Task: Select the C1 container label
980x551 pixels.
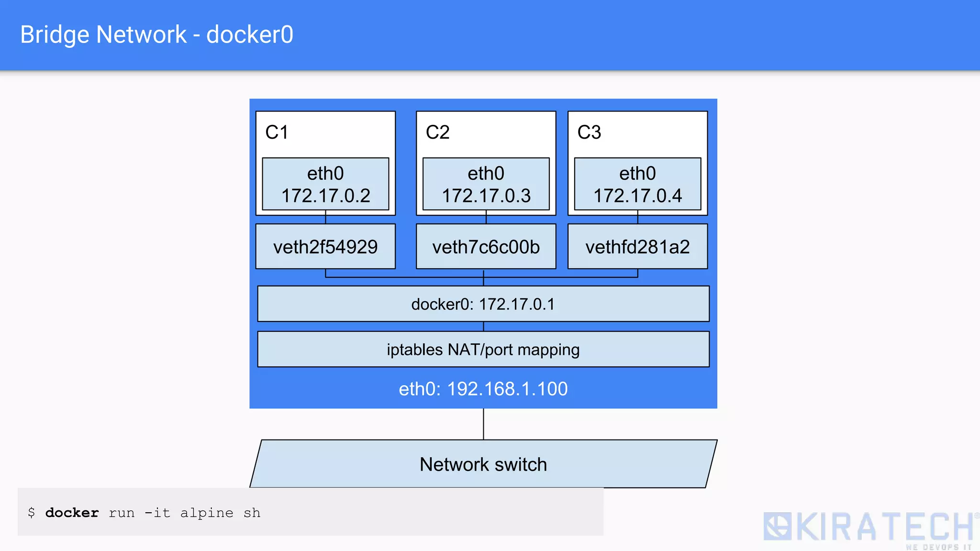Action: (277, 132)
